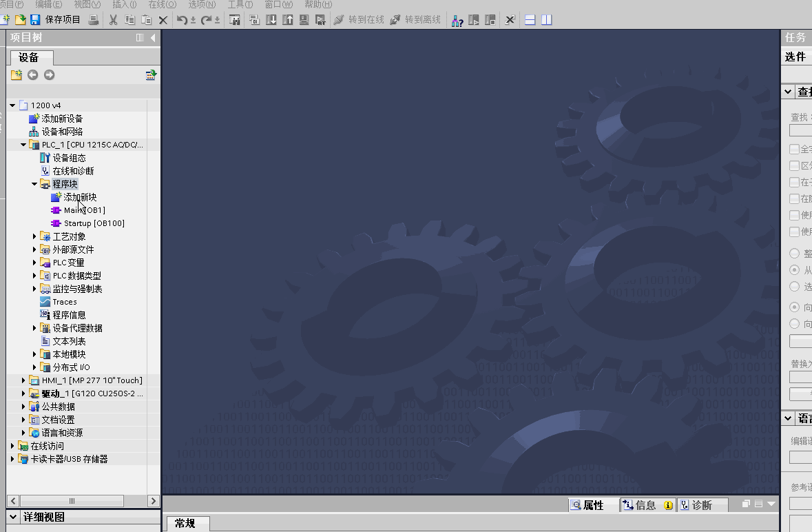Expand the 工艺对象 folder
Image resolution: width=812 pixels, height=532 pixels.
point(34,236)
